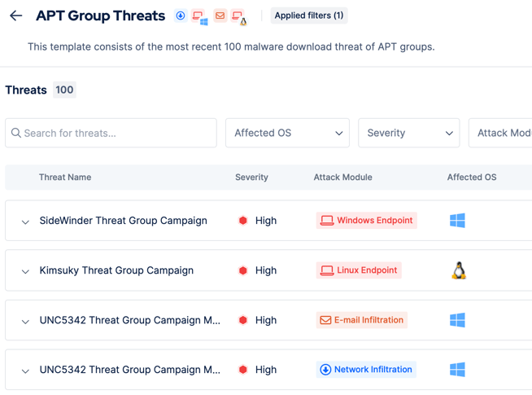
Task: Click the Linux Endpoint icon in the header
Action: tap(238, 16)
